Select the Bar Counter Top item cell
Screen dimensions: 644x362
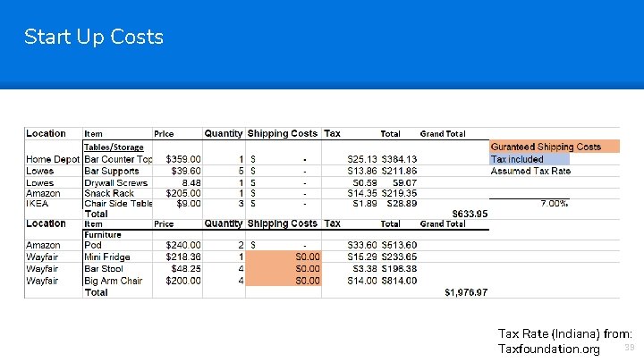(x=118, y=159)
